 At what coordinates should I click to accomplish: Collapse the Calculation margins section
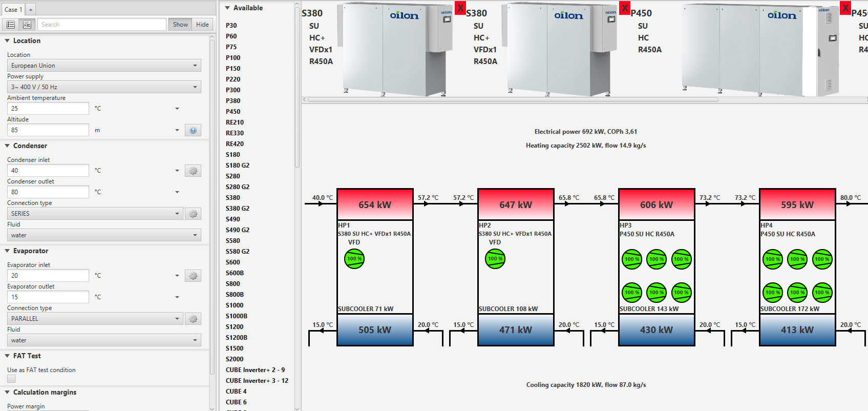coord(7,392)
